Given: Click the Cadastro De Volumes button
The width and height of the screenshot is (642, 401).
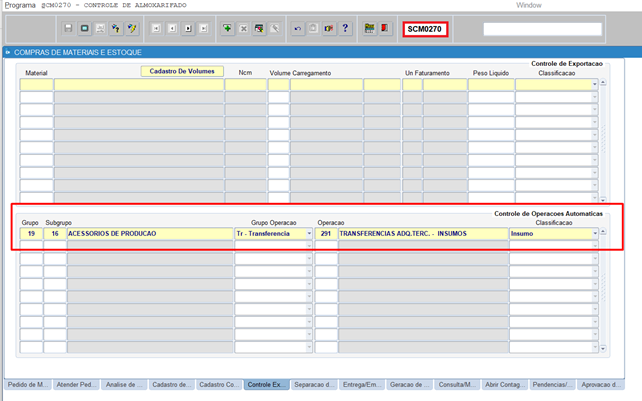Looking at the screenshot, I should 182,71.
